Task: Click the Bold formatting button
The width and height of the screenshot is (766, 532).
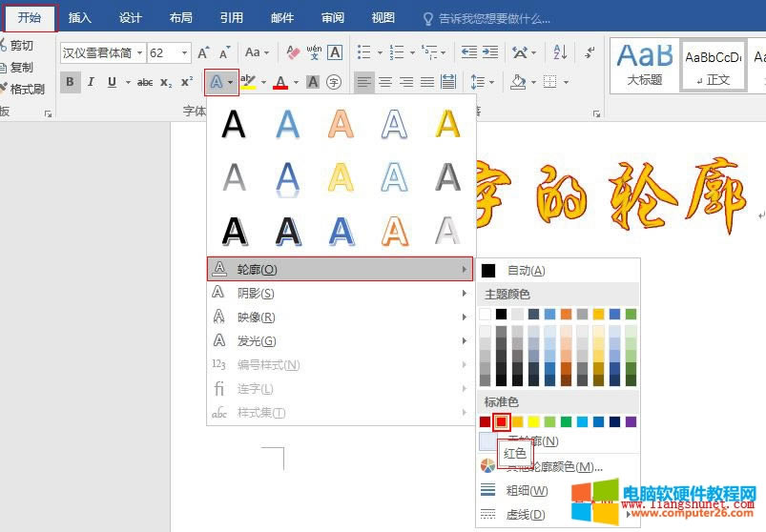Action: [71, 83]
